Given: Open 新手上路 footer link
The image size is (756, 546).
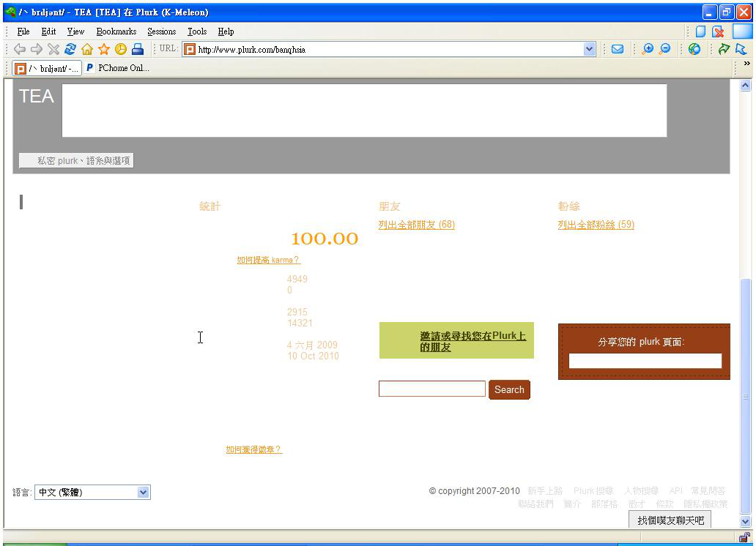Looking at the screenshot, I should pos(545,490).
